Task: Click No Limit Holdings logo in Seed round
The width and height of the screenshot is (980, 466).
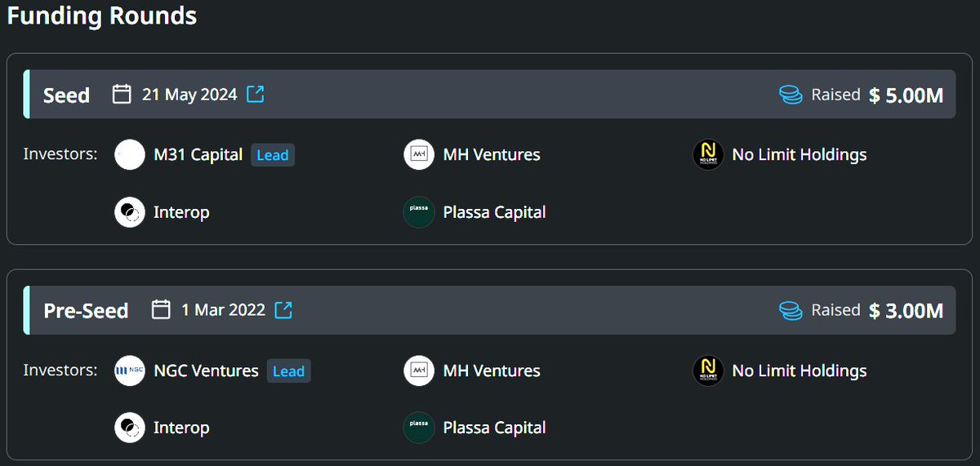Action: pos(708,154)
